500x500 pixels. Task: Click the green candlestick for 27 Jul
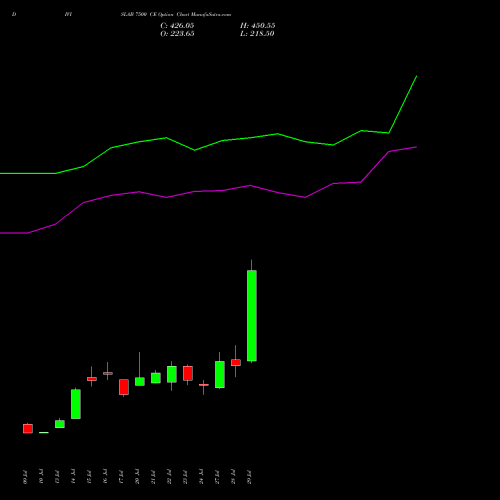click(220, 374)
